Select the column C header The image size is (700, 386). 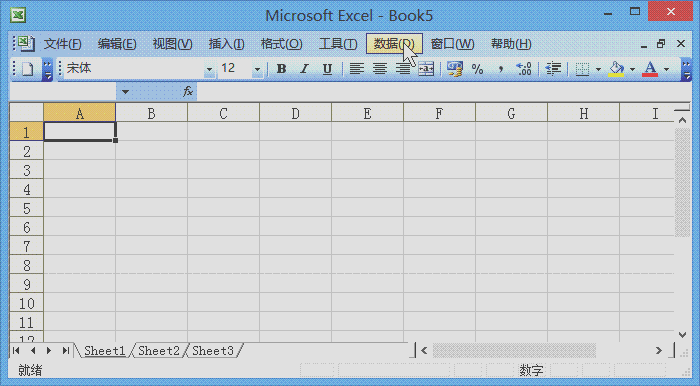(223, 113)
